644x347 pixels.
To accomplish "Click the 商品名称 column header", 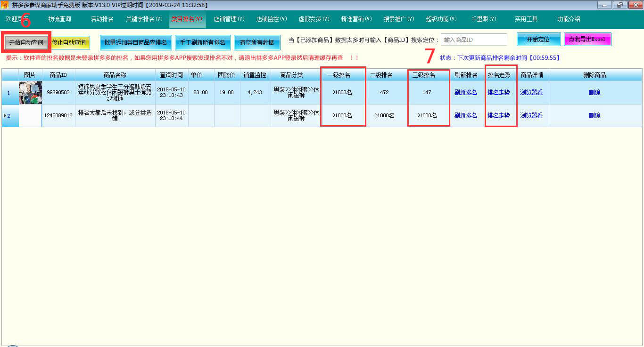I will 115,75.
